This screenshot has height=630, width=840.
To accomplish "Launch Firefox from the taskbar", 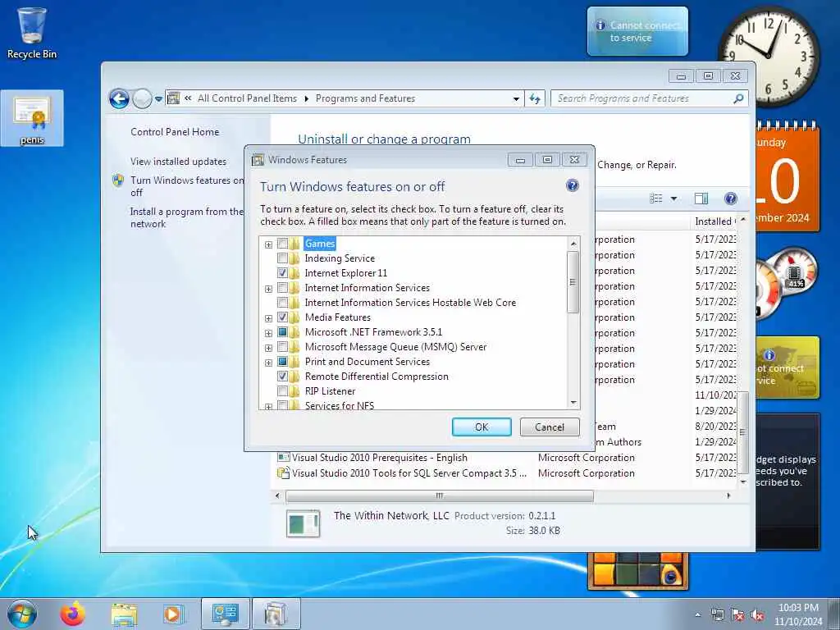I will click(x=72, y=614).
